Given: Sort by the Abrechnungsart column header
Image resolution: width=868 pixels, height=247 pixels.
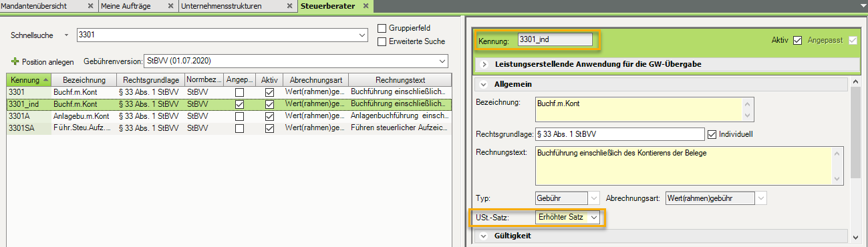Looking at the screenshot, I should click(315, 80).
